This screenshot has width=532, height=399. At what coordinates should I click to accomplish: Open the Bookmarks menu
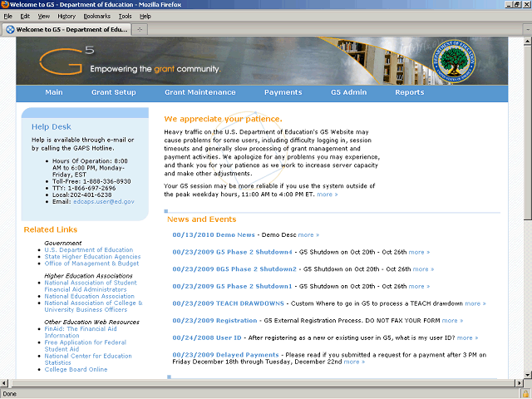coord(97,17)
